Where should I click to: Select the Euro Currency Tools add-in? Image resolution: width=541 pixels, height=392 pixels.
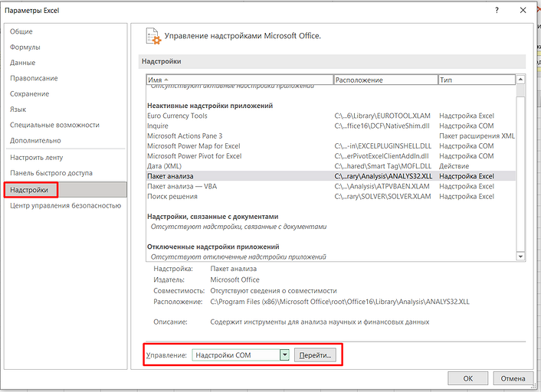point(177,116)
